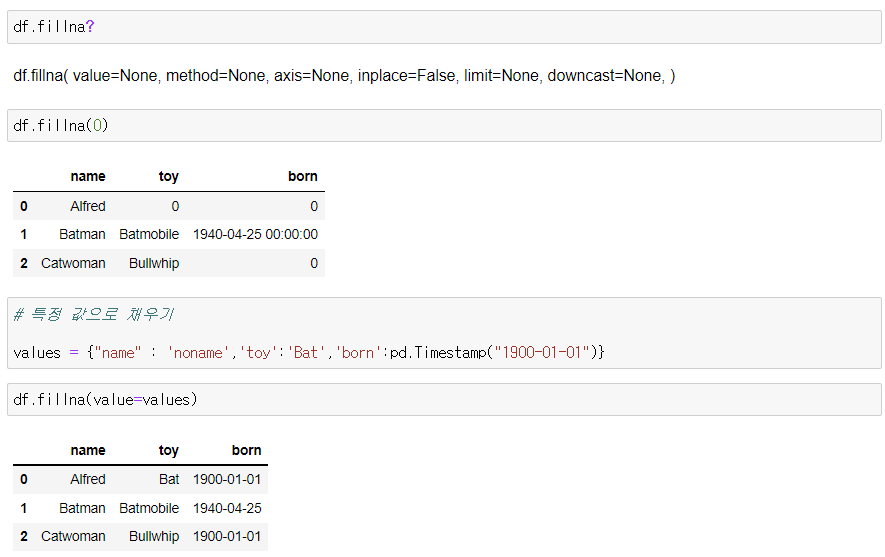Click '1940-04-25' cell in second table
Viewport: 885px width, 557px height.
[227, 508]
